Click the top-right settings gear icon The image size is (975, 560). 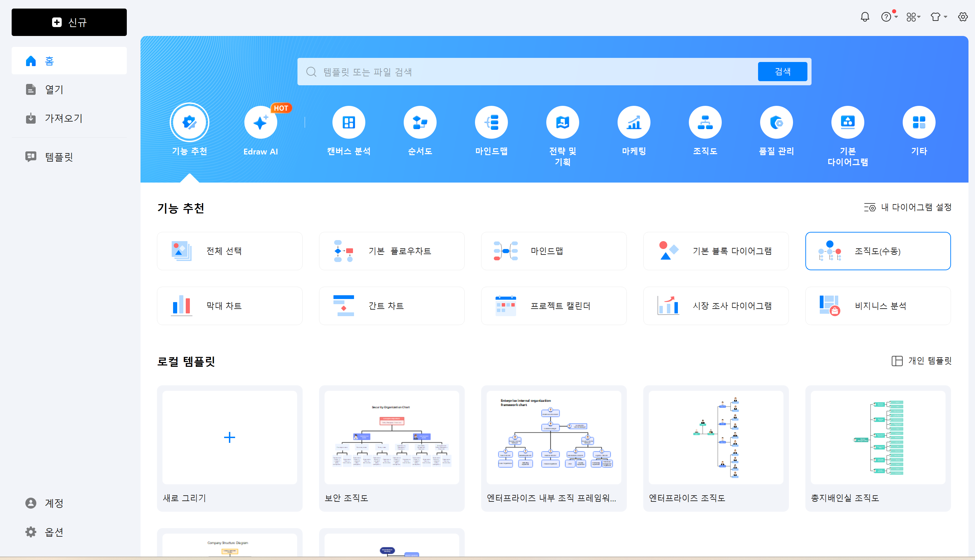click(x=963, y=17)
